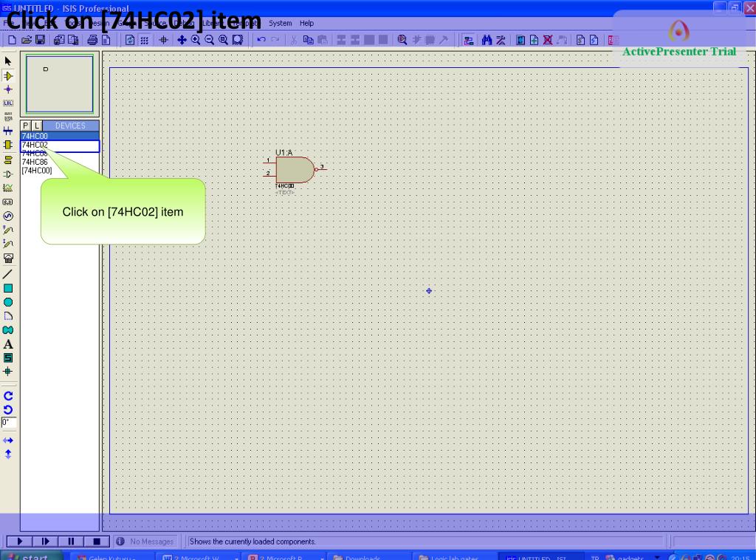756x560 pixels.
Task: Select the Buses Mode tool
Action: pos(7,130)
